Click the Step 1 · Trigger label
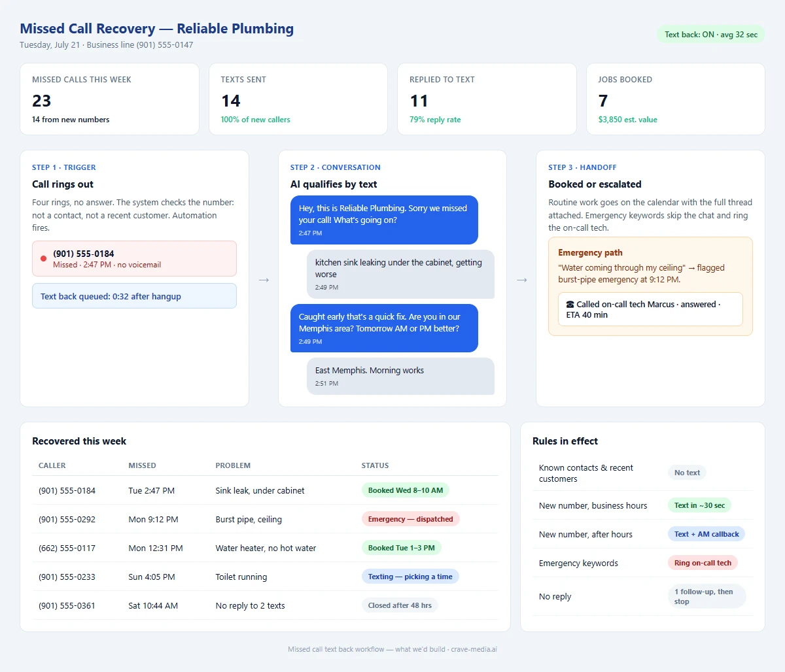This screenshot has height=672, width=785. point(64,167)
